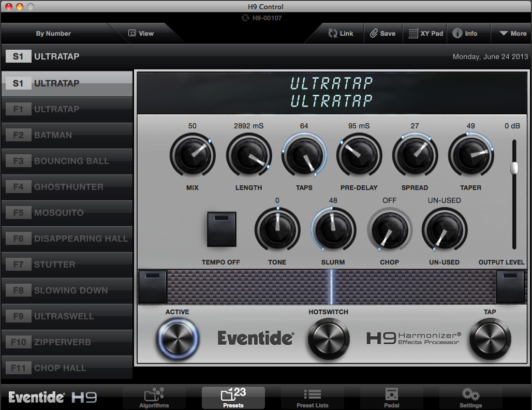Select preset F3 BOUNCING BALL
The width and height of the screenshot is (532, 410).
click(67, 161)
